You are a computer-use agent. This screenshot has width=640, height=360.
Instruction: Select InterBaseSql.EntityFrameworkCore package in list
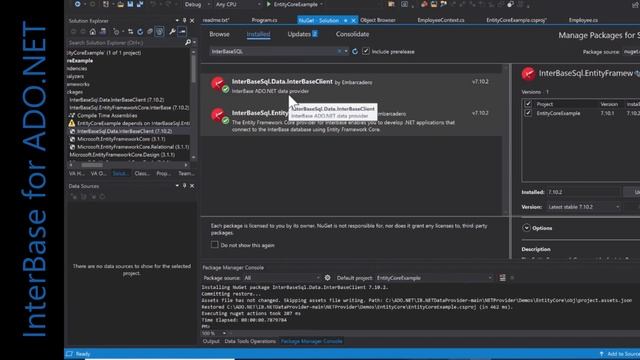click(352, 120)
